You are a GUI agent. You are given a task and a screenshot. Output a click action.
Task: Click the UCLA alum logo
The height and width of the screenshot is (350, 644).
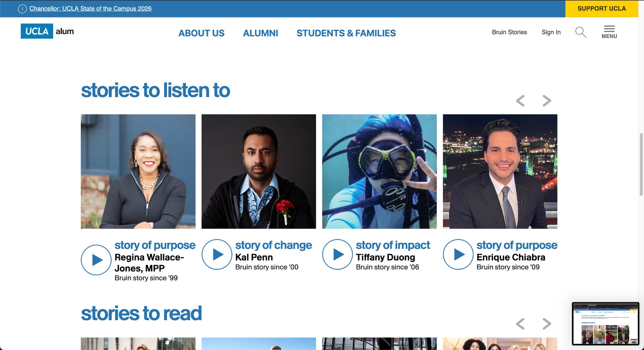coord(47,31)
